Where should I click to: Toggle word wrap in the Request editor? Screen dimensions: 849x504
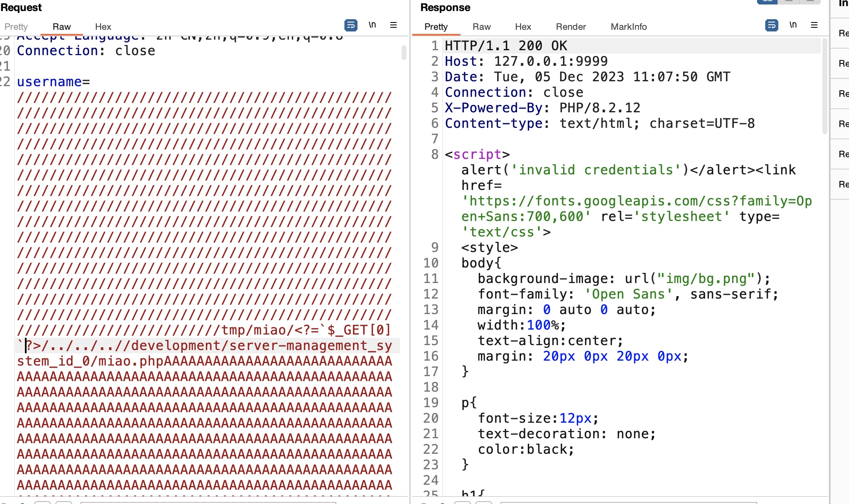(351, 25)
